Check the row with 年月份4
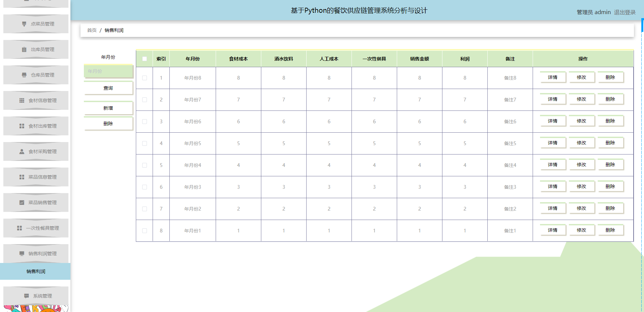The image size is (644, 312). 145,165
